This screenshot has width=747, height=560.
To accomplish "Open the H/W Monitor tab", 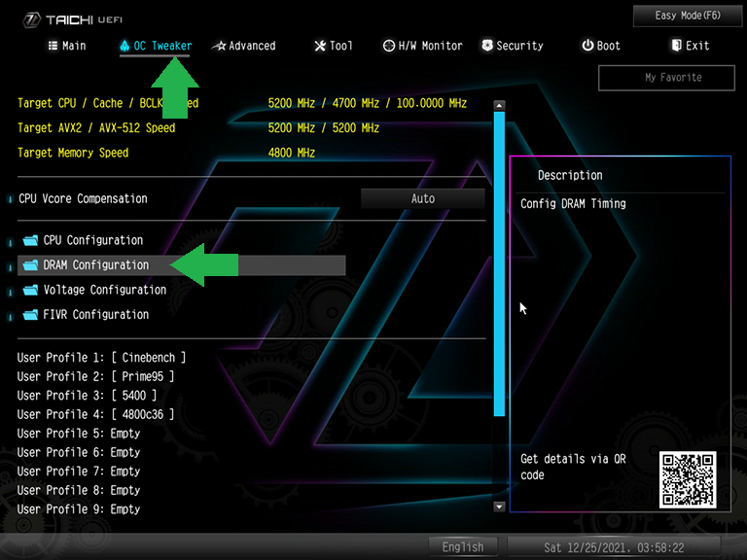I will (x=422, y=46).
